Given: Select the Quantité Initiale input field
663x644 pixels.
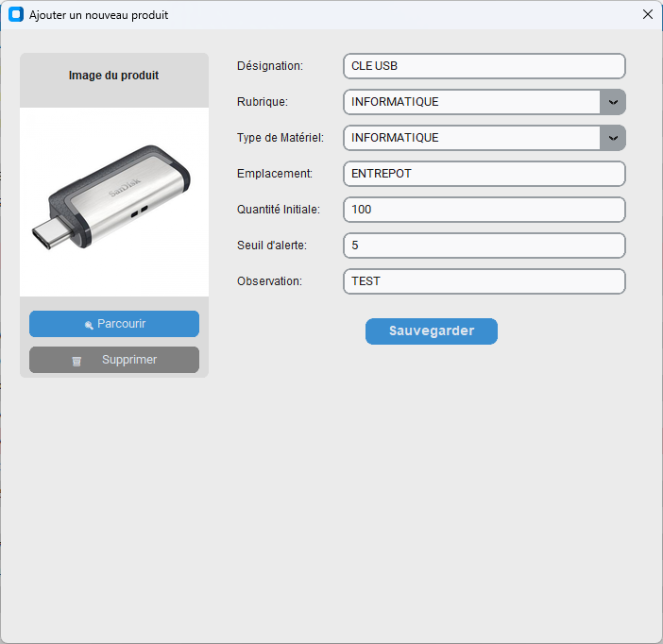Looking at the screenshot, I should (484, 210).
